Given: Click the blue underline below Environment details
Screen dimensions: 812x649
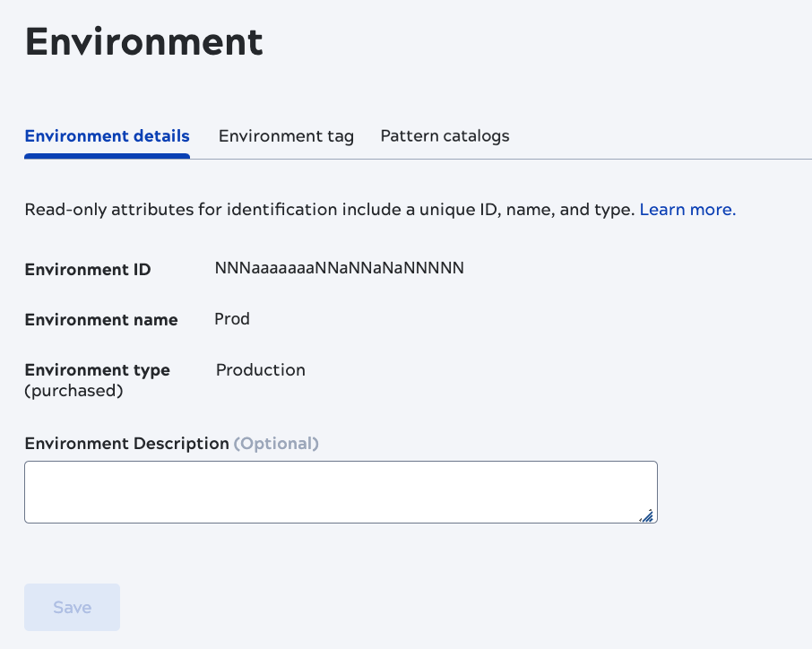Looking at the screenshot, I should pyautogui.click(x=107, y=156).
